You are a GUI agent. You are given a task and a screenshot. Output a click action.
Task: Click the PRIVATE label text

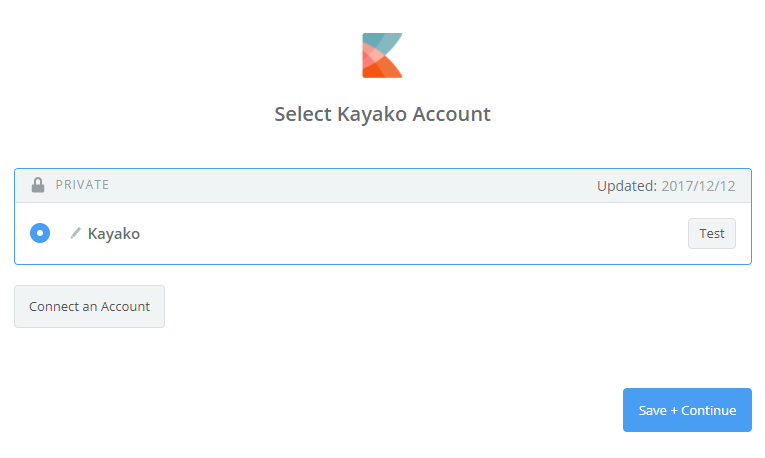click(x=82, y=185)
